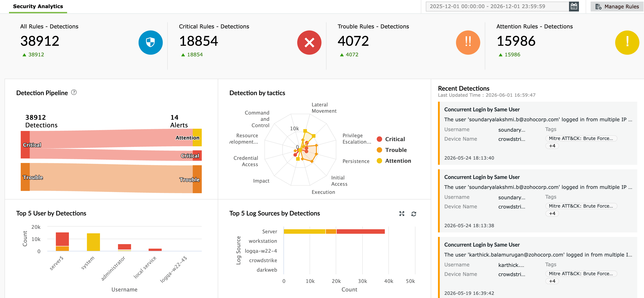Toggle the Critical series in tactics legend
The height and width of the screenshot is (298, 644).
tap(391, 139)
